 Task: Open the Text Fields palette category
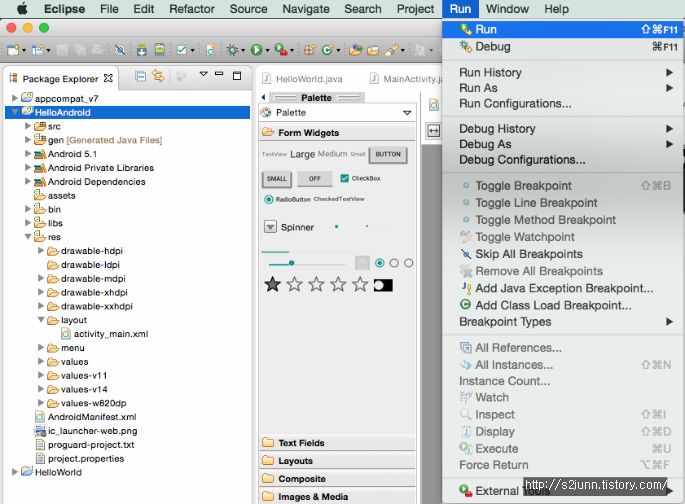pyautogui.click(x=337, y=443)
